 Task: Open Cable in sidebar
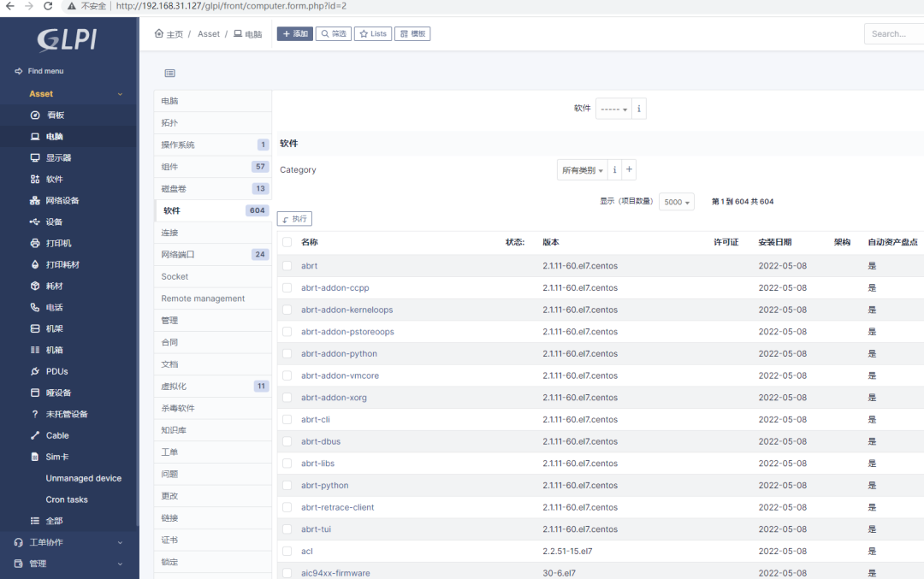[57, 435]
